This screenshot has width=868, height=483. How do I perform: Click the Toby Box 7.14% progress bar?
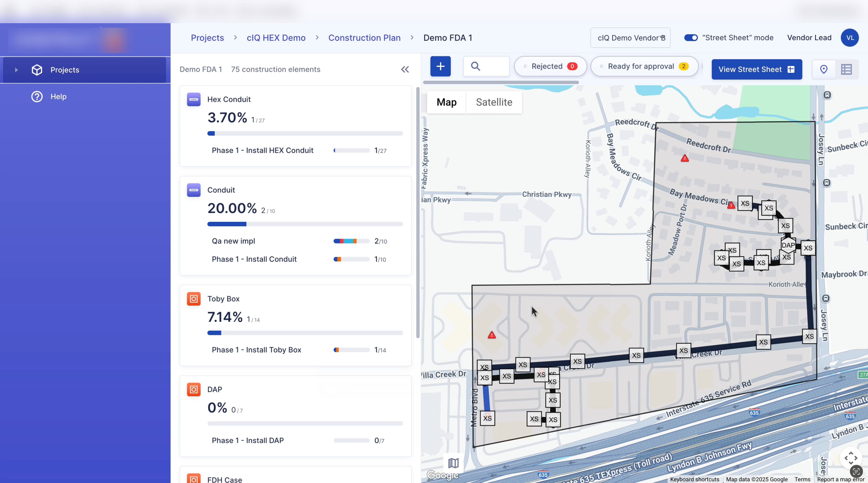click(305, 333)
